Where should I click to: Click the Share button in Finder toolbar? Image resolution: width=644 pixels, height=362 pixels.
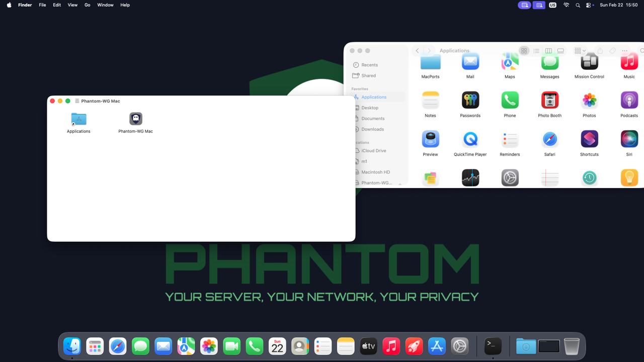tap(600, 51)
